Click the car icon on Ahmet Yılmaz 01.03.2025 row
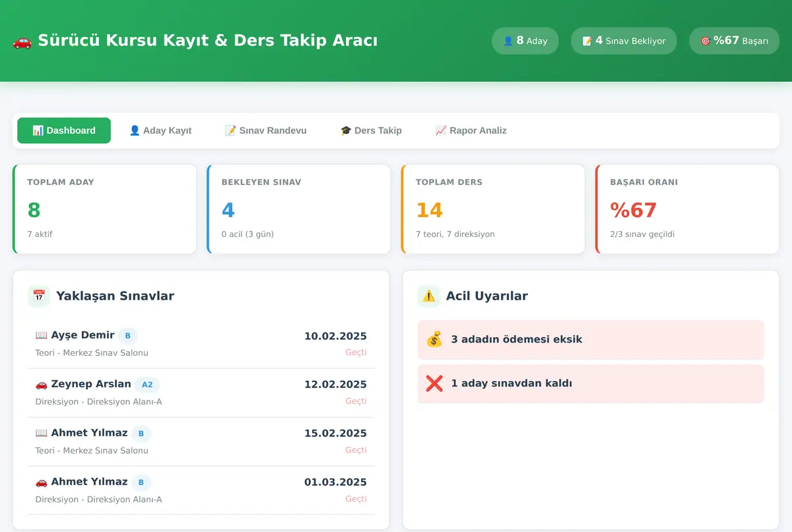This screenshot has width=792, height=532. 42,482
